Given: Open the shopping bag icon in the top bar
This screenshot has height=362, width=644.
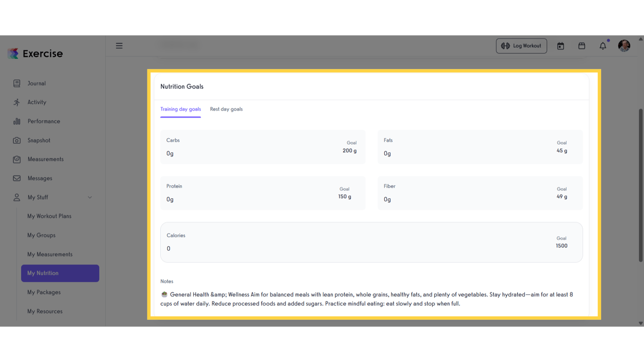Looking at the screenshot, I should (x=582, y=46).
